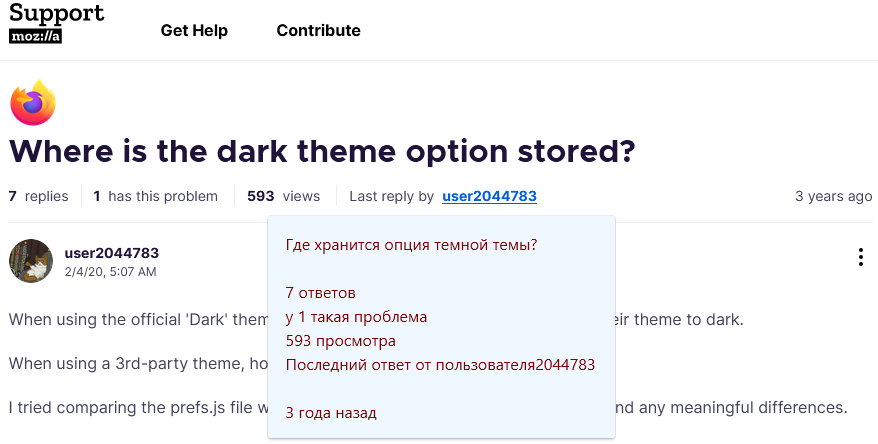Select the 7 replies counter

click(39, 196)
